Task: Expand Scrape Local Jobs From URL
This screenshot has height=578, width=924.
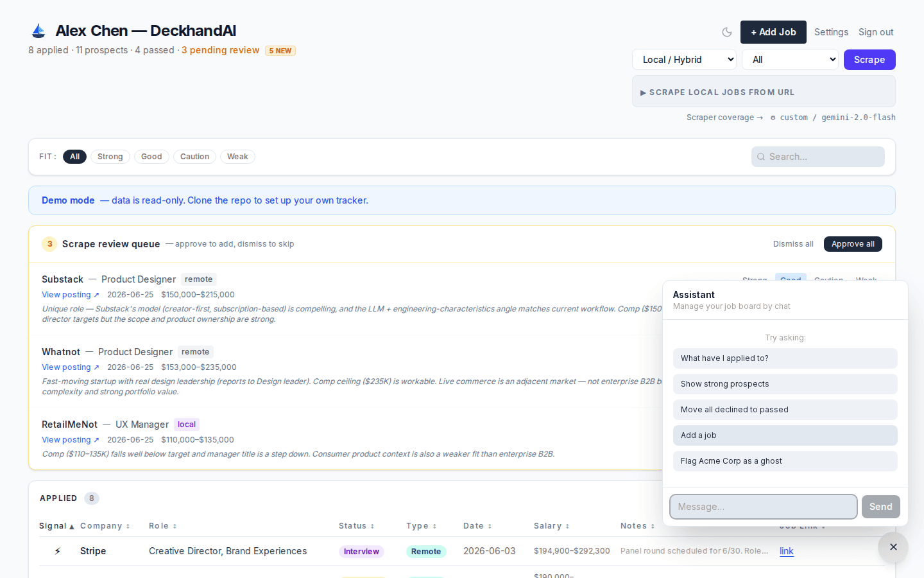Action: click(x=764, y=92)
